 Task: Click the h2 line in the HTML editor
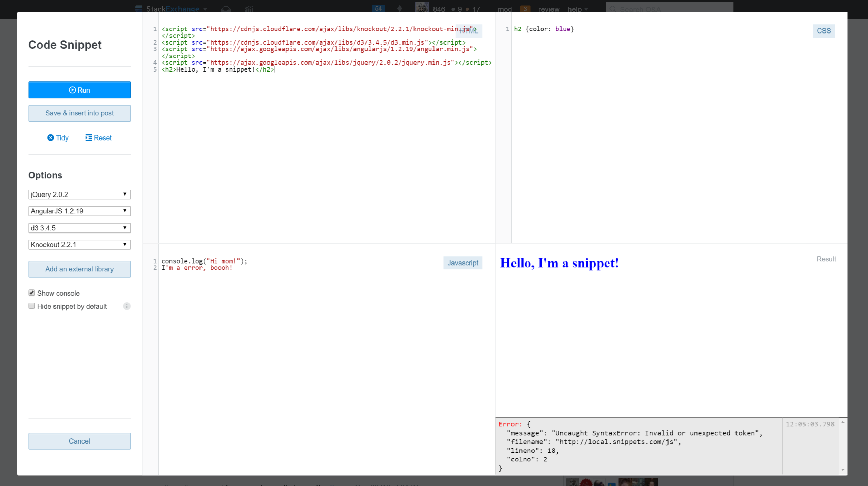point(218,69)
